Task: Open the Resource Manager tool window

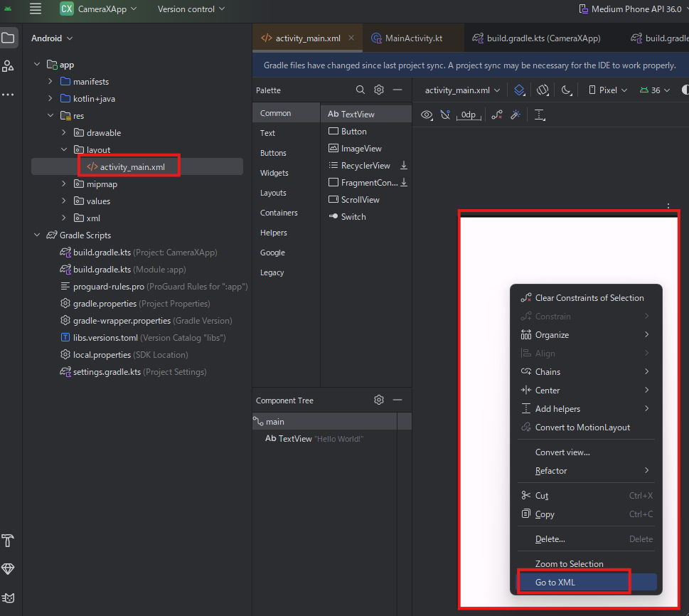Action: pyautogui.click(x=8, y=66)
